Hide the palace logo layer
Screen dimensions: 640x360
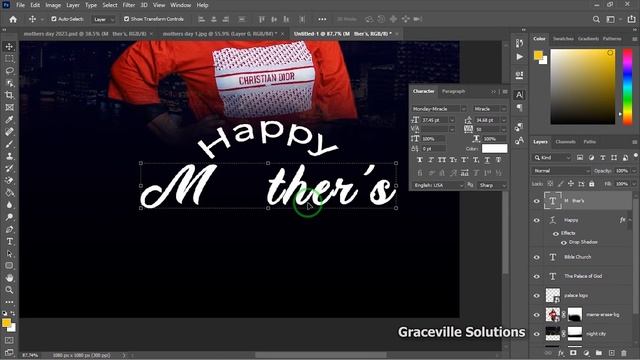click(536, 296)
